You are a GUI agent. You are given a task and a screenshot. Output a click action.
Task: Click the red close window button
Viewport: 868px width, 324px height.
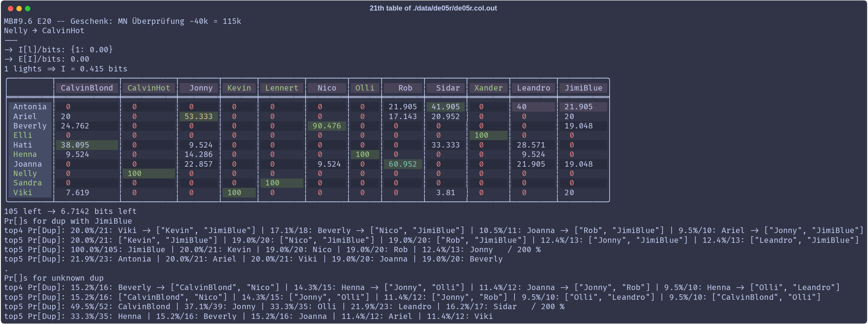[11, 9]
